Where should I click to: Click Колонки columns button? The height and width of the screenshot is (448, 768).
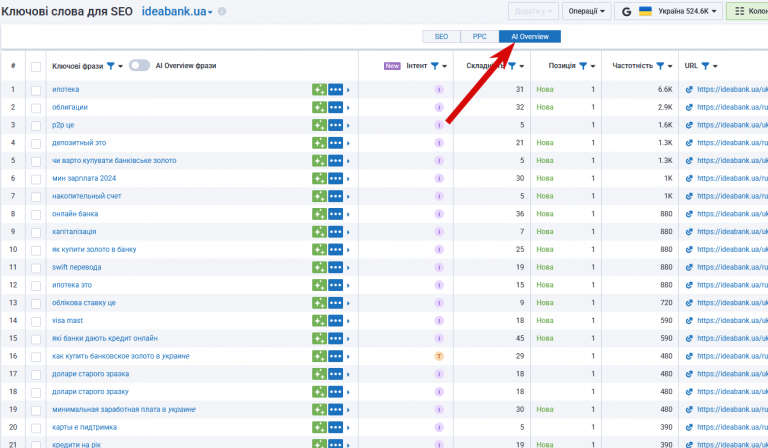pyautogui.click(x=747, y=11)
